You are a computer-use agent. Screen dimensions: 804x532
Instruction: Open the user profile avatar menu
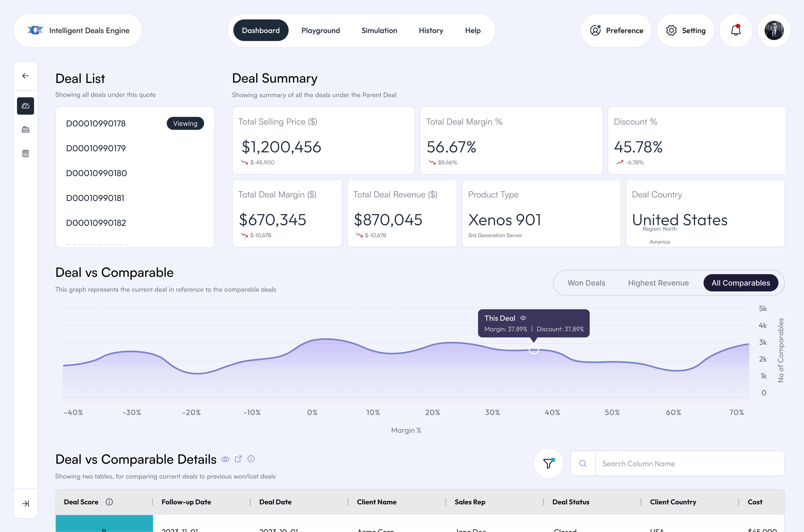774,31
